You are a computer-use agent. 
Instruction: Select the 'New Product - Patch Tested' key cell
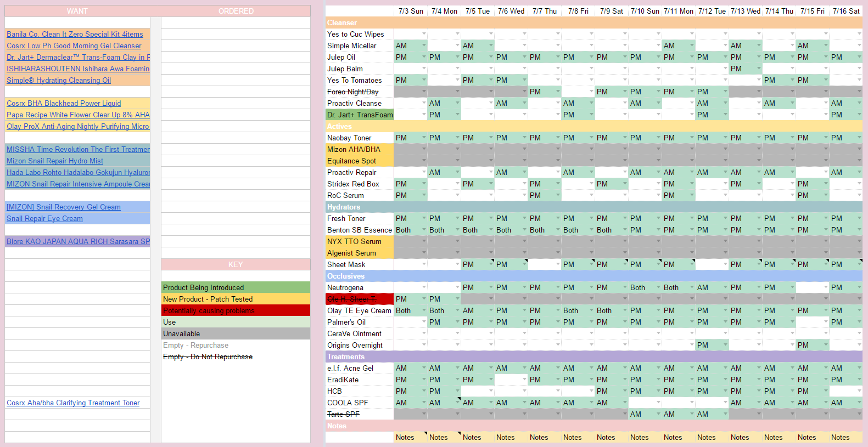(236, 299)
